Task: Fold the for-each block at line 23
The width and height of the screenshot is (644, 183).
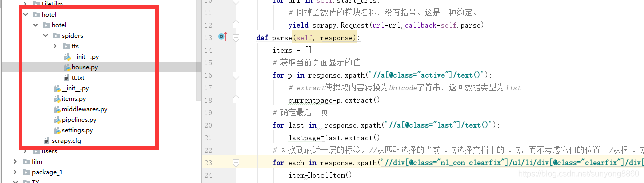Action: click(236, 162)
